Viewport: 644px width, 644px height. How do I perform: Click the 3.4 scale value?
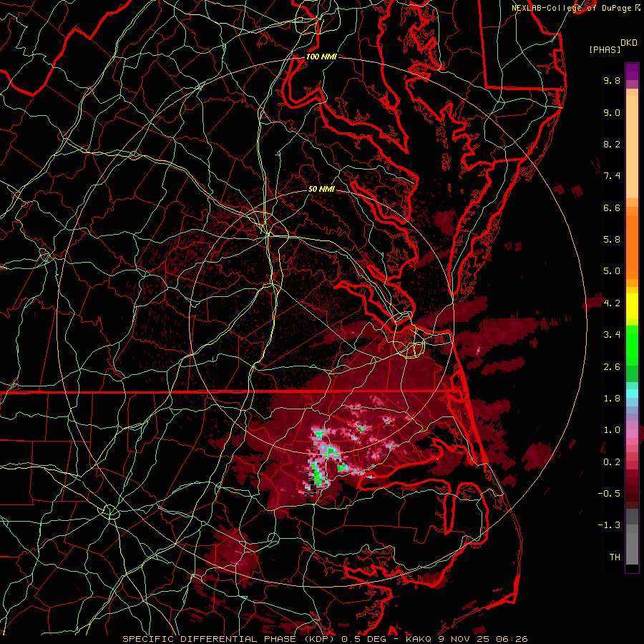click(x=612, y=335)
